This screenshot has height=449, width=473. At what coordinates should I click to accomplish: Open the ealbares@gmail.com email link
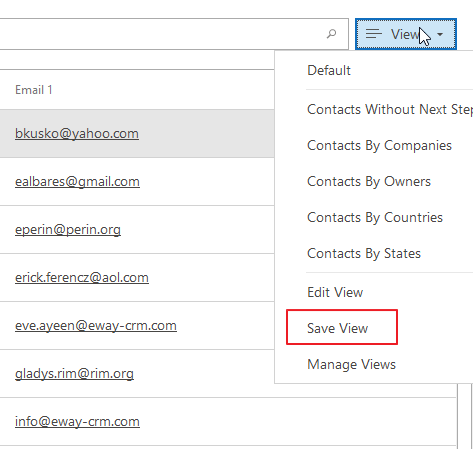(77, 181)
